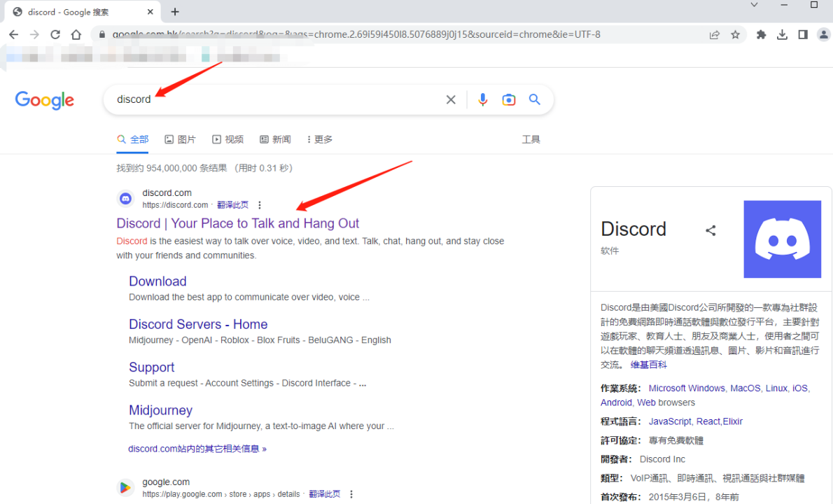Close the discord - Google search tab
This screenshot has width=833, height=504.
150,11
